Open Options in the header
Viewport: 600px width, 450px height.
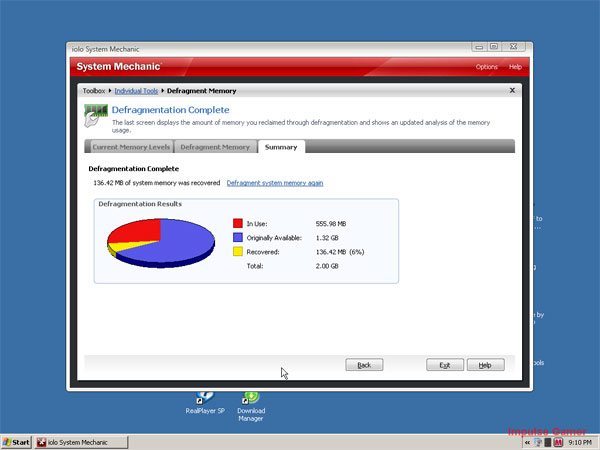click(486, 67)
